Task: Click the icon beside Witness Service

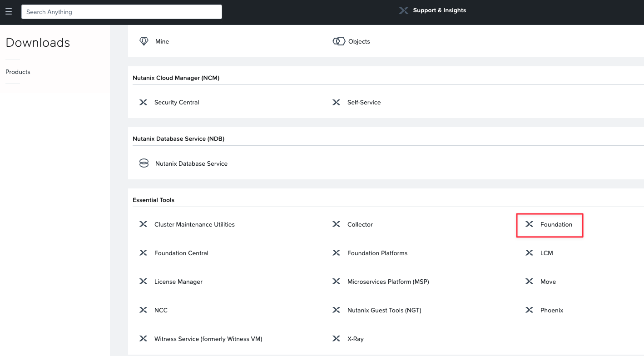Action: click(143, 339)
